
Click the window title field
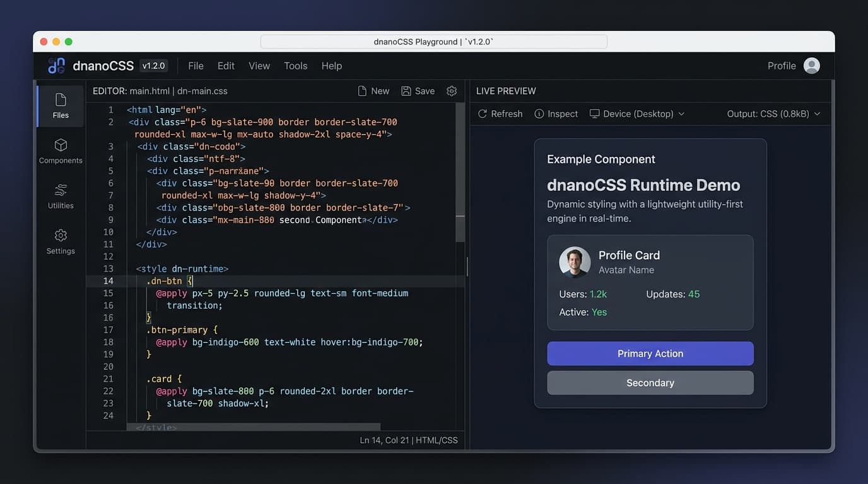[x=433, y=42]
